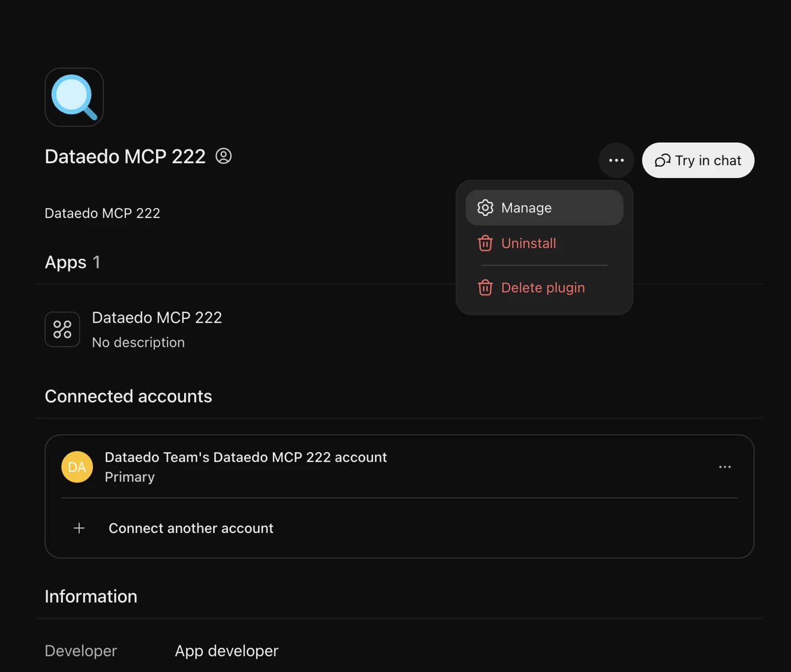
Task: Open the three-dot menu beside Try in chat
Action: point(616,161)
